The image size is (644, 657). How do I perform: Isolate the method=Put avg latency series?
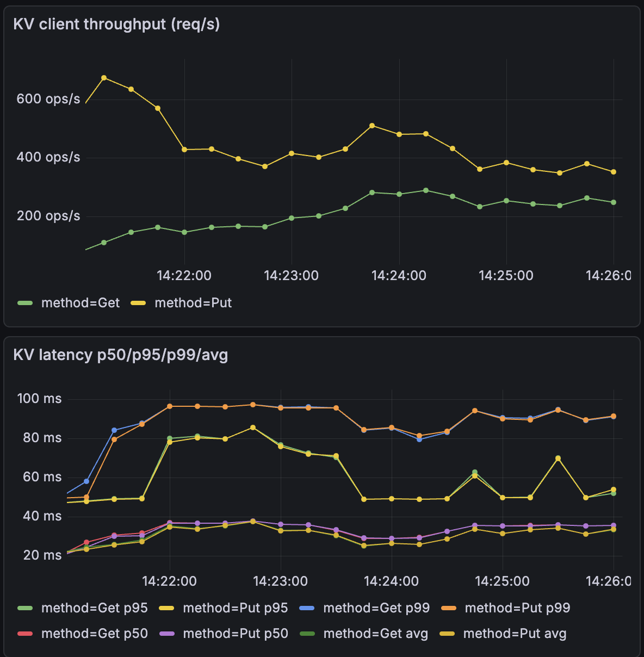(515, 634)
